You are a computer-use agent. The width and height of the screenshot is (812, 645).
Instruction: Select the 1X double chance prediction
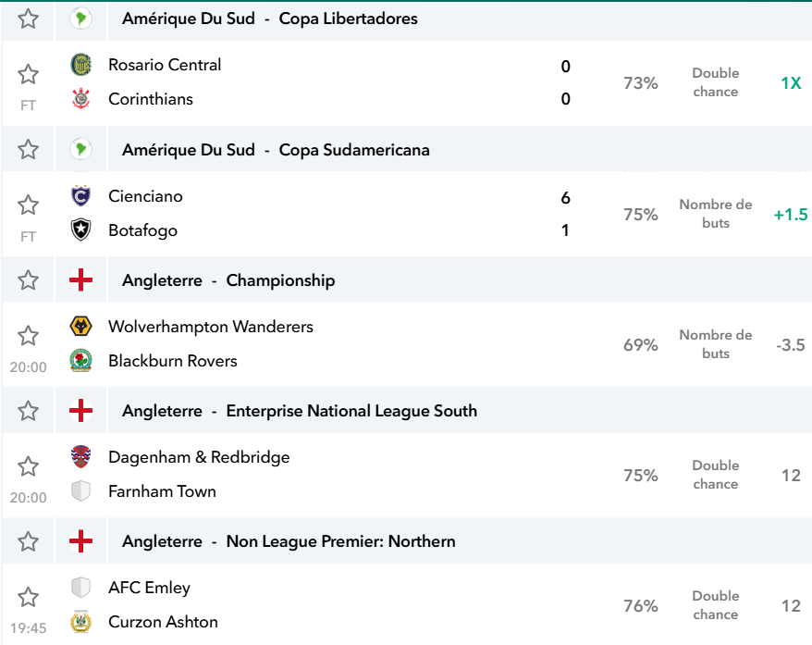coord(791,83)
